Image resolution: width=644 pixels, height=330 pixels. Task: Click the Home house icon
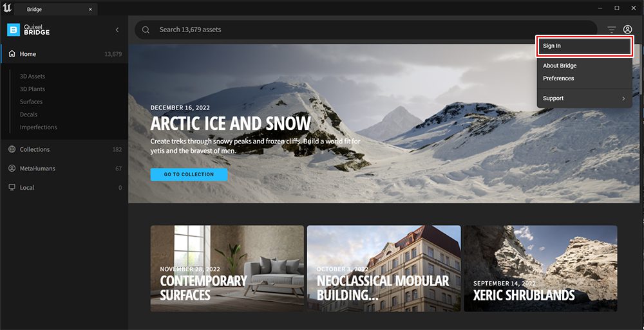click(x=12, y=54)
